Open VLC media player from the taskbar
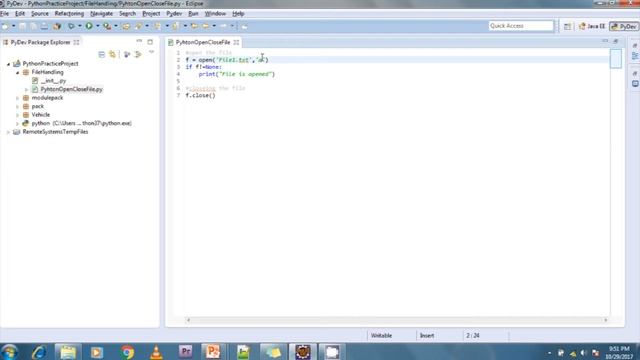Screen dimensions: 640x360 (156, 352)
